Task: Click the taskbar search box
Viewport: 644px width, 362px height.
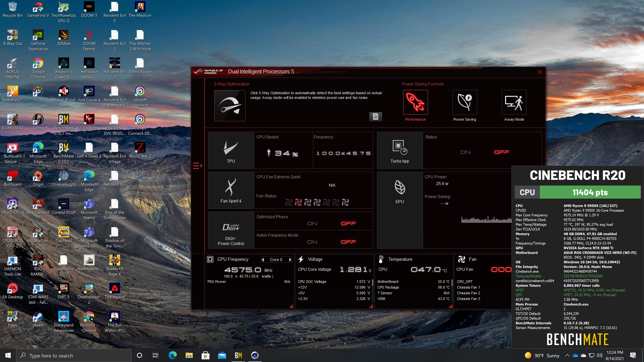Action: pyautogui.click(x=74, y=355)
